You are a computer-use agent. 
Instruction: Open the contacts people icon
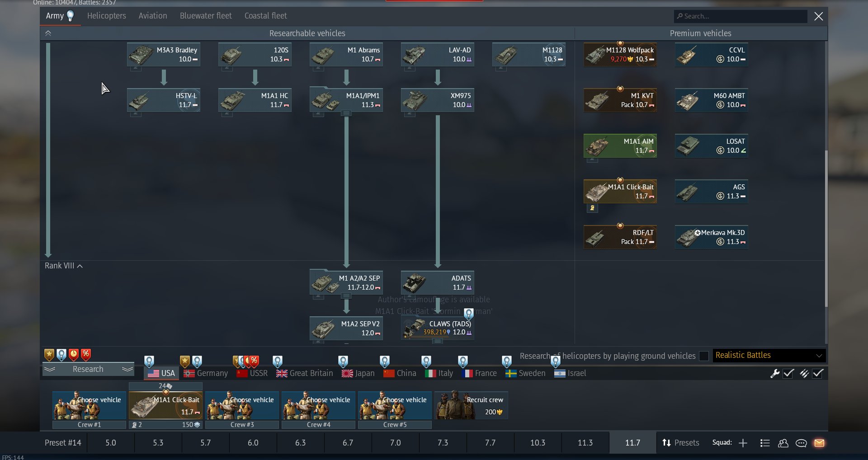coord(783,443)
